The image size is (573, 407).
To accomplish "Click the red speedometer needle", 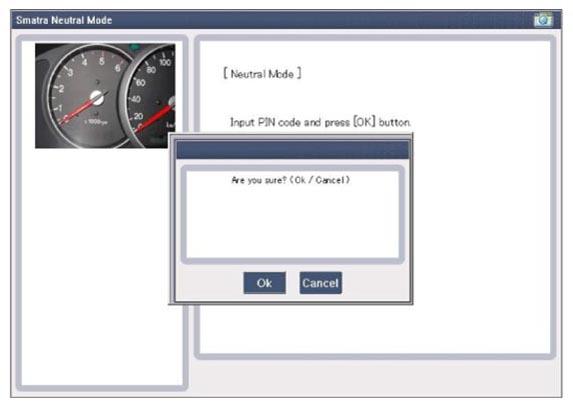I will coord(153,118).
